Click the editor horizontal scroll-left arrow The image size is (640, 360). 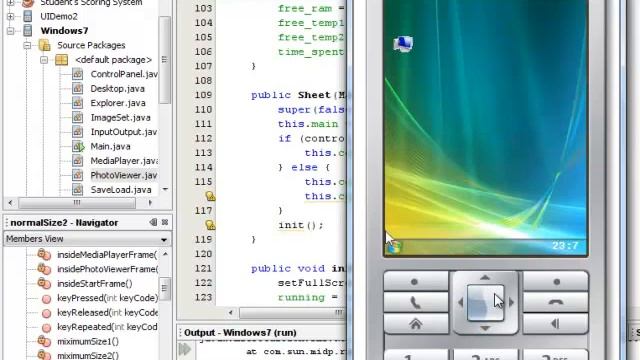click(x=231, y=313)
